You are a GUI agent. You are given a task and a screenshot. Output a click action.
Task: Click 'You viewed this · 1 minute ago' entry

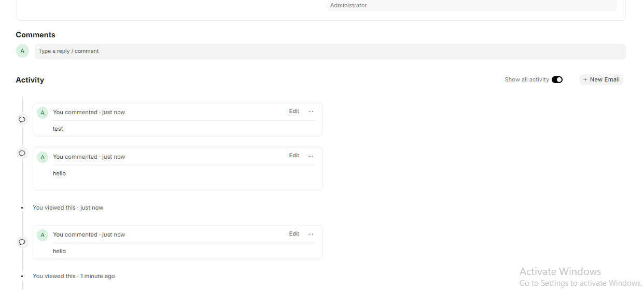pos(74,276)
